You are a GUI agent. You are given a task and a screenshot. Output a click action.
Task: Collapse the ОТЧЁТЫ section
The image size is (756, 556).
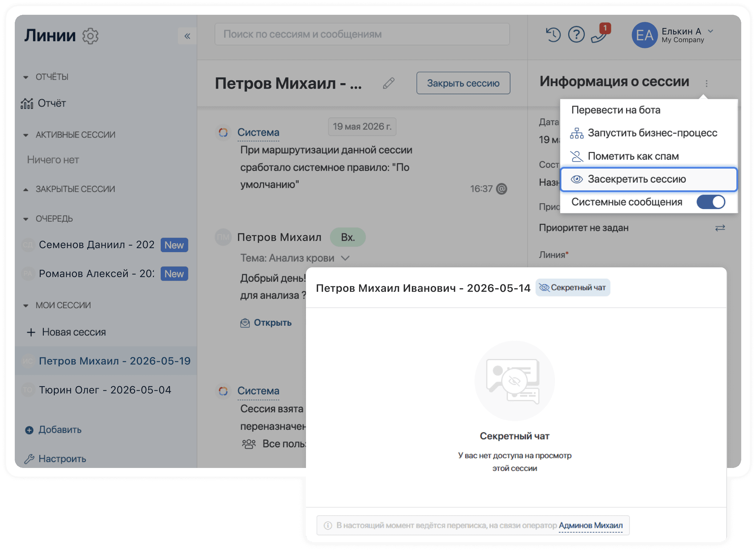tap(26, 77)
